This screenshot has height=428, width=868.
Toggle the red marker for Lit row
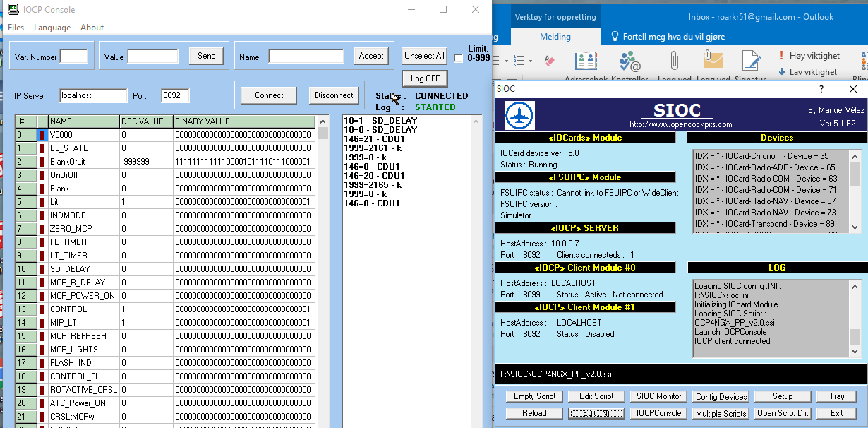coord(42,202)
